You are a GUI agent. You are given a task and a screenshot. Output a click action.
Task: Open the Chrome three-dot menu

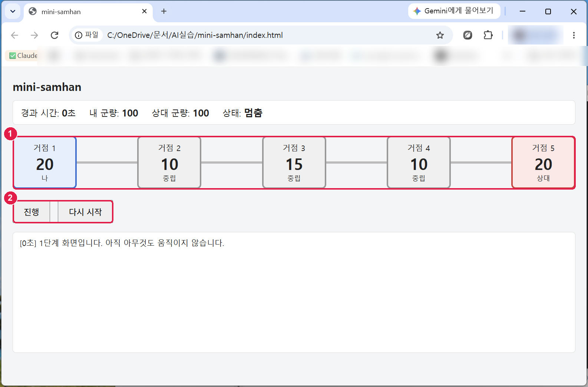click(x=574, y=35)
